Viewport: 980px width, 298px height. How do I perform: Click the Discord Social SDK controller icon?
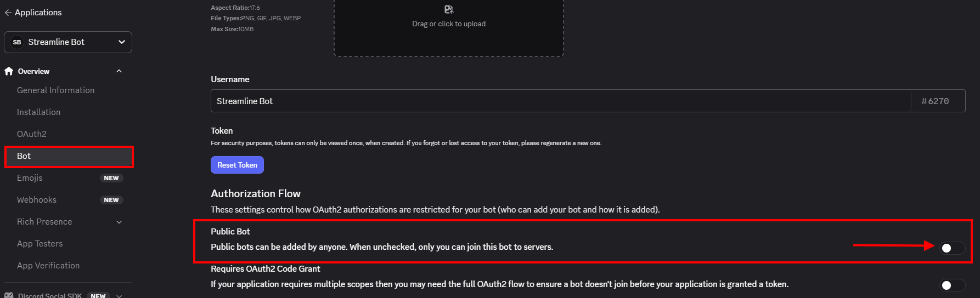pos(9,295)
